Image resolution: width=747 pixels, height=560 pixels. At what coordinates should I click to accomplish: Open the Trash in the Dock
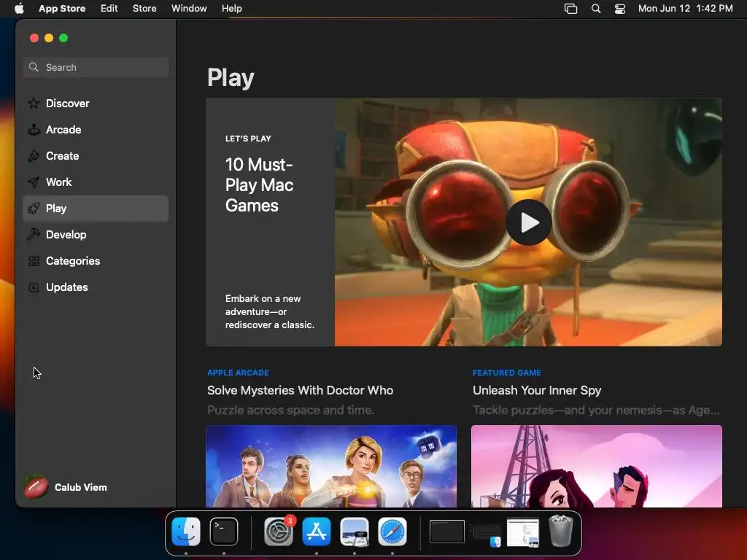tap(561, 532)
